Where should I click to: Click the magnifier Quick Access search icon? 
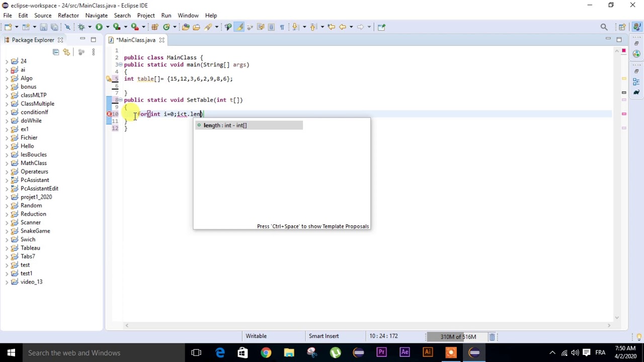[604, 27]
